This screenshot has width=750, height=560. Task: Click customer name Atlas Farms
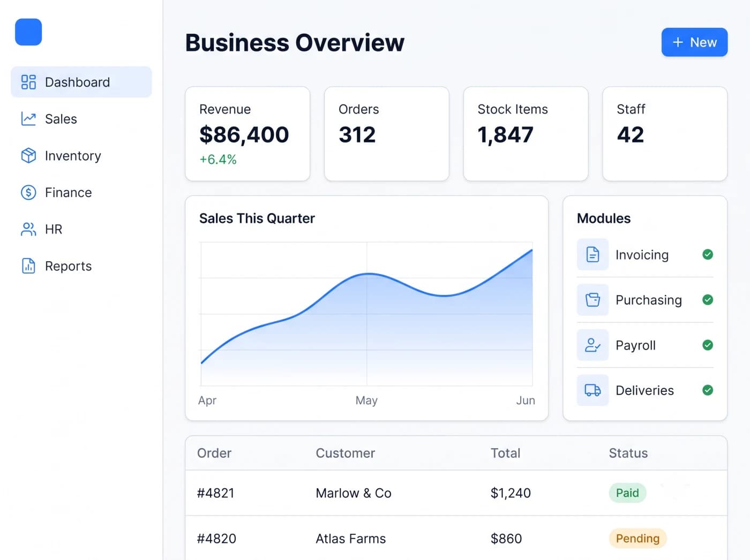[x=351, y=539]
